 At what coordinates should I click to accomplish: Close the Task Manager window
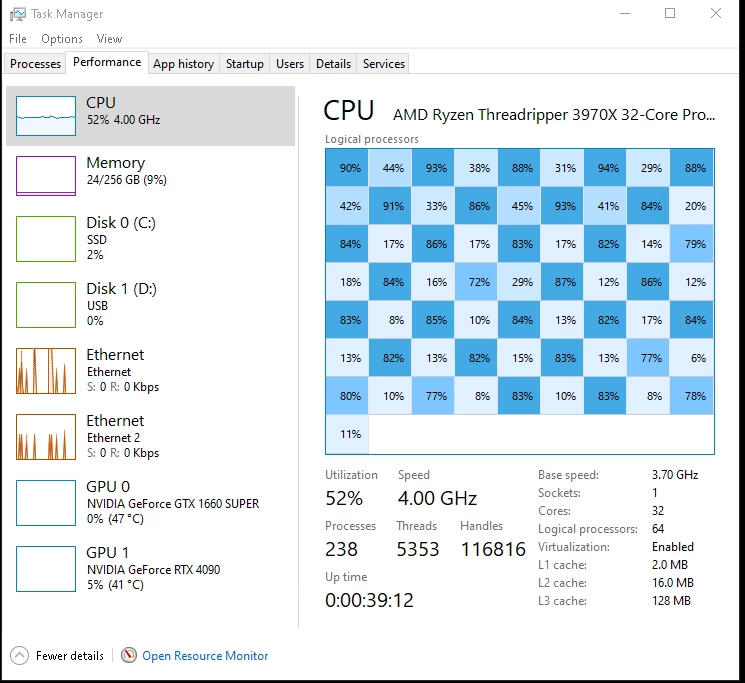point(716,13)
